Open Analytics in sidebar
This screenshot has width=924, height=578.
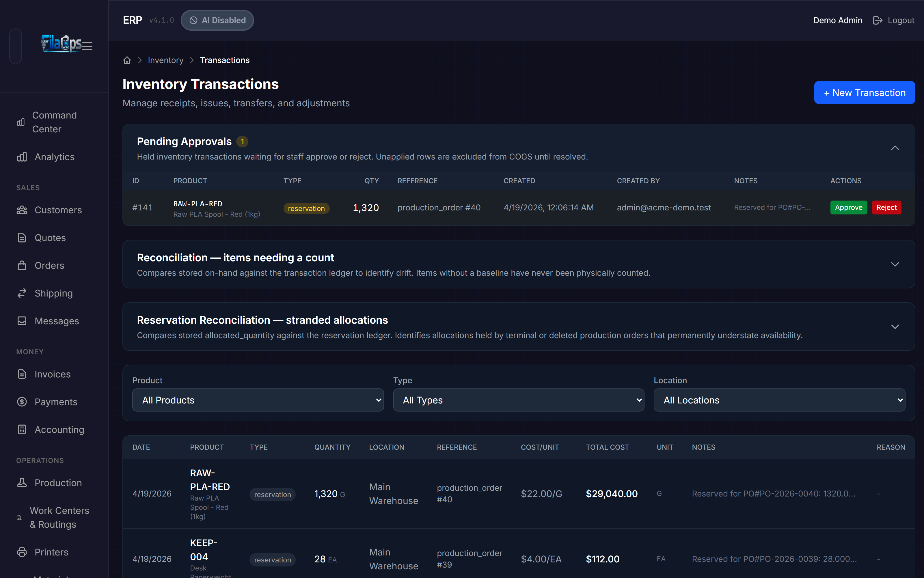pos(54,157)
